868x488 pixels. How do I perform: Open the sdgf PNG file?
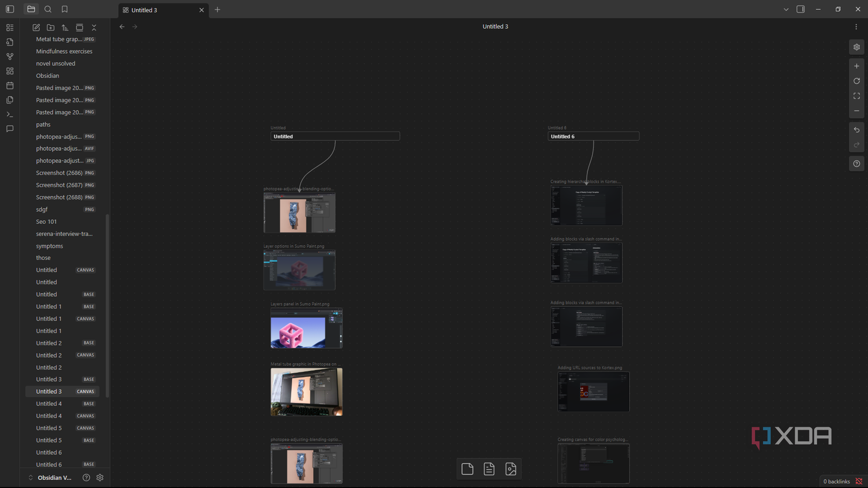pos(62,209)
